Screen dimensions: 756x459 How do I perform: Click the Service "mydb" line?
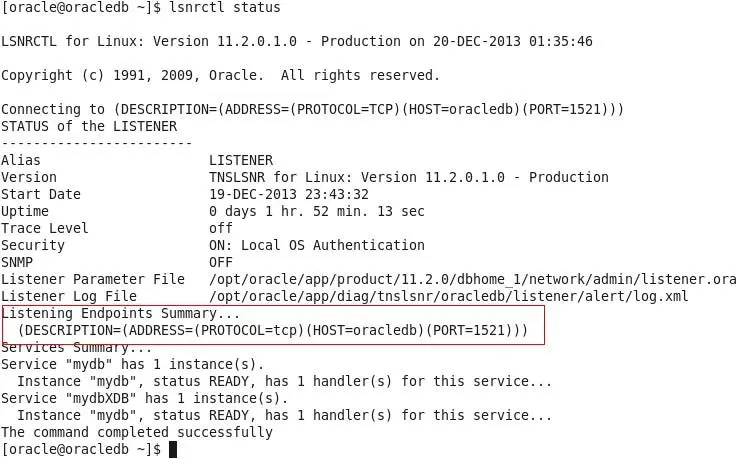(x=133, y=364)
